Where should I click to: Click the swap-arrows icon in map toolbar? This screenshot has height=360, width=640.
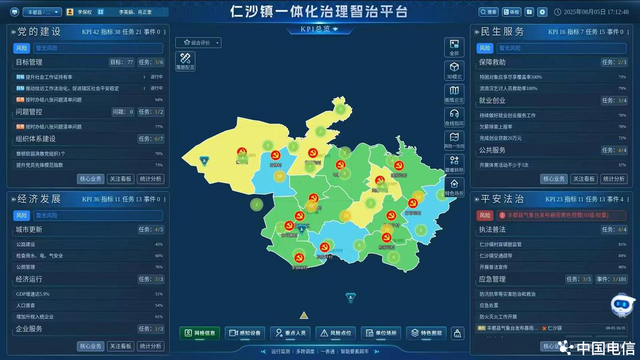pyautogui.click(x=454, y=160)
